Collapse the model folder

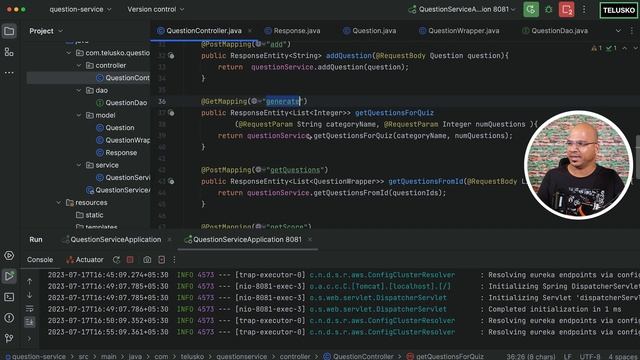coord(79,115)
